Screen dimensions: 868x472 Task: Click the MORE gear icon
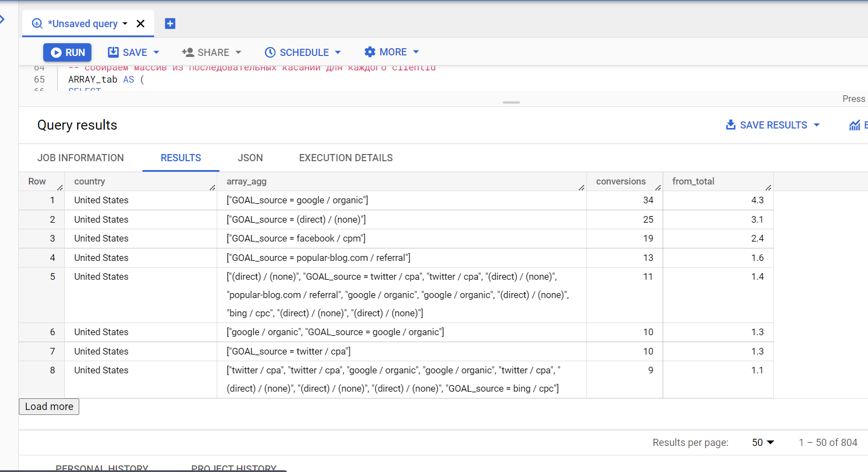[370, 52]
